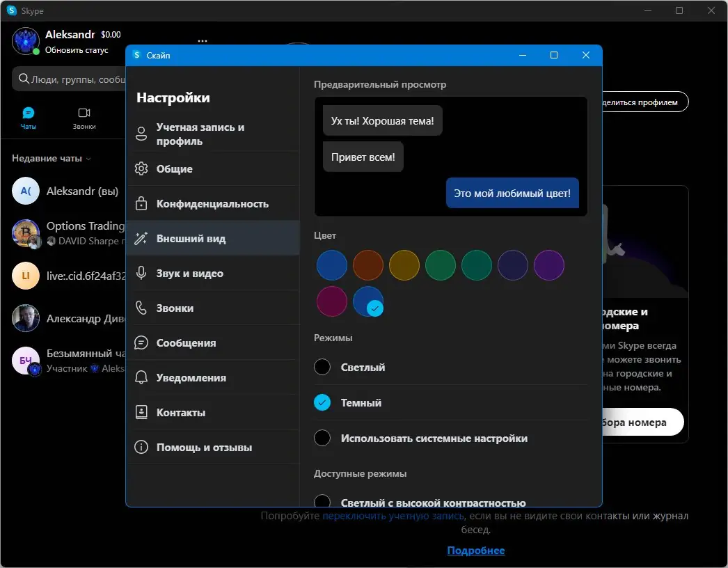The height and width of the screenshot is (568, 728).
Task: Switch to the Звонки tab
Action: pyautogui.click(x=85, y=118)
